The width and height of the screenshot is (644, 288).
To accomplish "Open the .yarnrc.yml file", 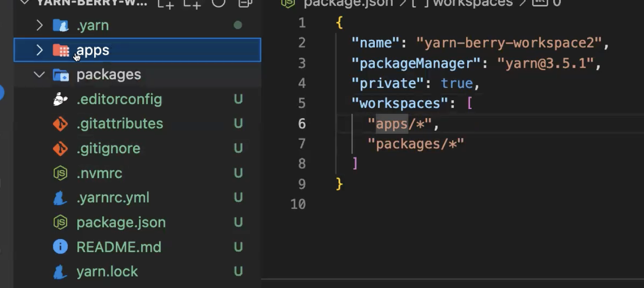I will (113, 198).
